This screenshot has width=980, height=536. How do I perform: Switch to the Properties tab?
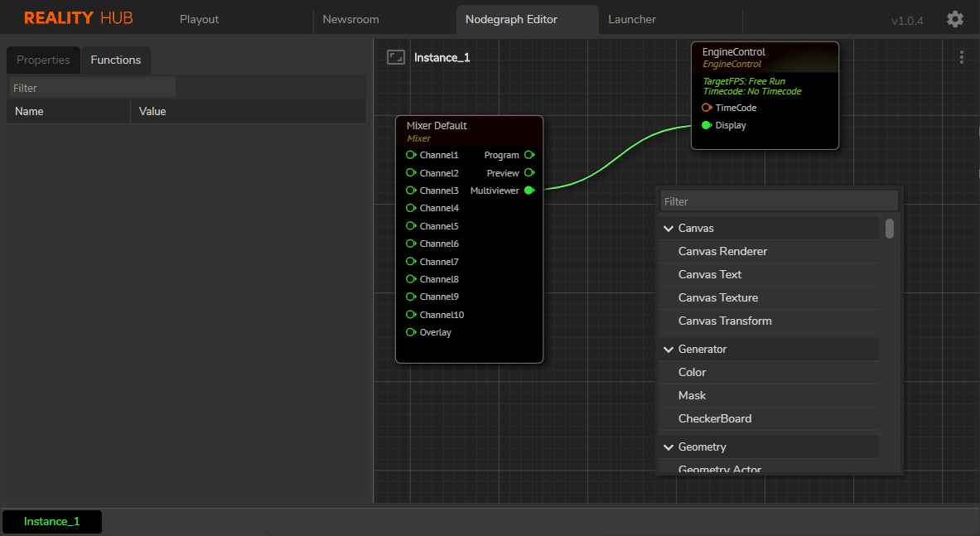[x=43, y=60]
